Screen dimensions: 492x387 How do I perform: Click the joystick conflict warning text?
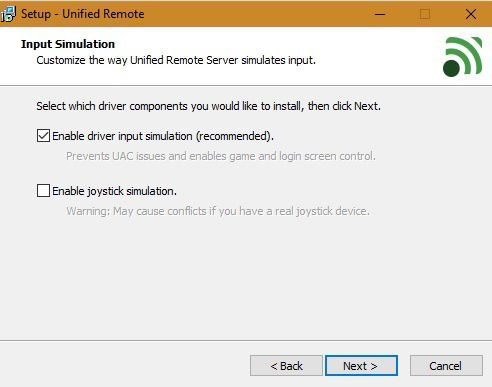click(x=218, y=211)
